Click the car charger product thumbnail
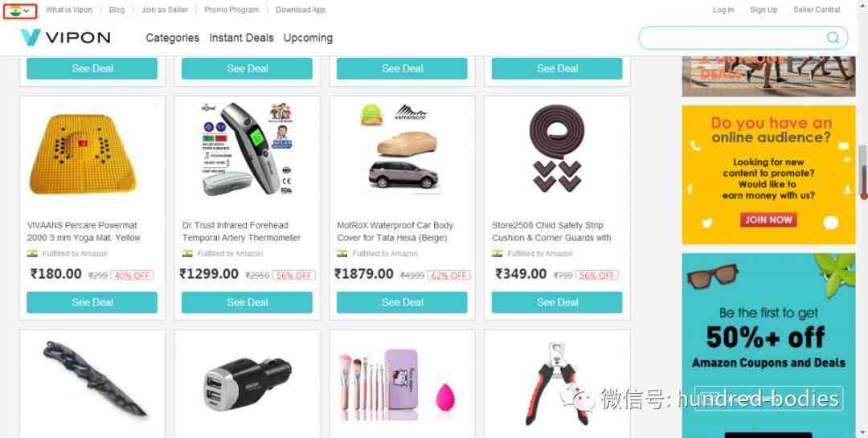This screenshot has height=438, width=868. tap(247, 383)
